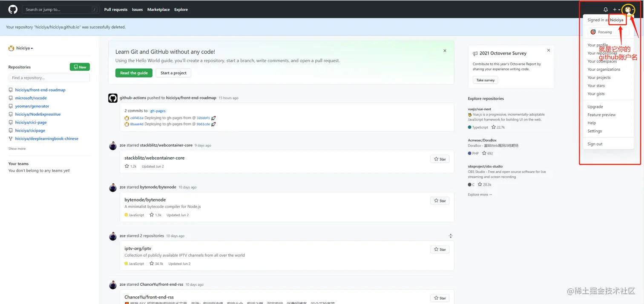Open hiciciya/deeplearningbook-chinese fork
Image resolution: width=644 pixels, height=304 pixels.
coord(47,138)
